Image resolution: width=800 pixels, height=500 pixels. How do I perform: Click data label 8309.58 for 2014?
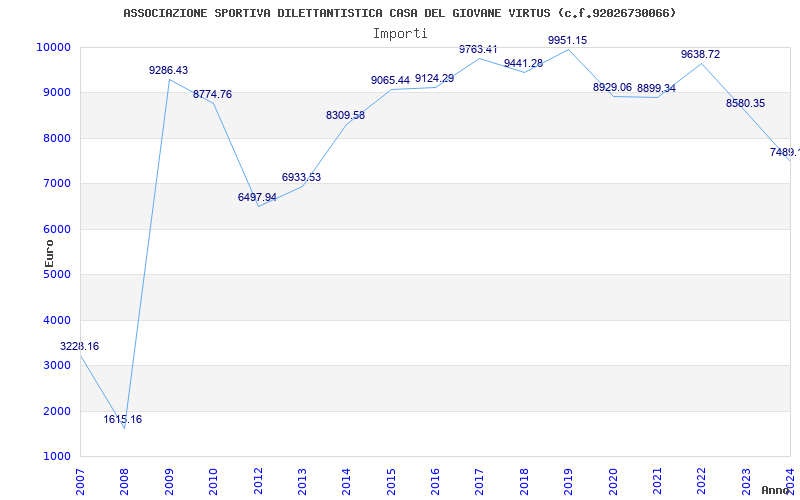345,115
